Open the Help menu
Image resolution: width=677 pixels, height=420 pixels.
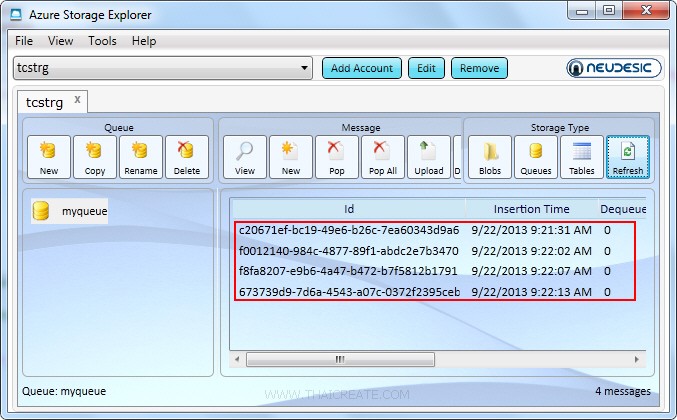[144, 41]
